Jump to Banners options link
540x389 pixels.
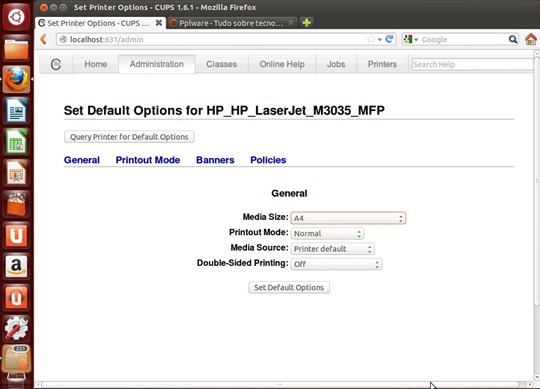click(x=215, y=160)
